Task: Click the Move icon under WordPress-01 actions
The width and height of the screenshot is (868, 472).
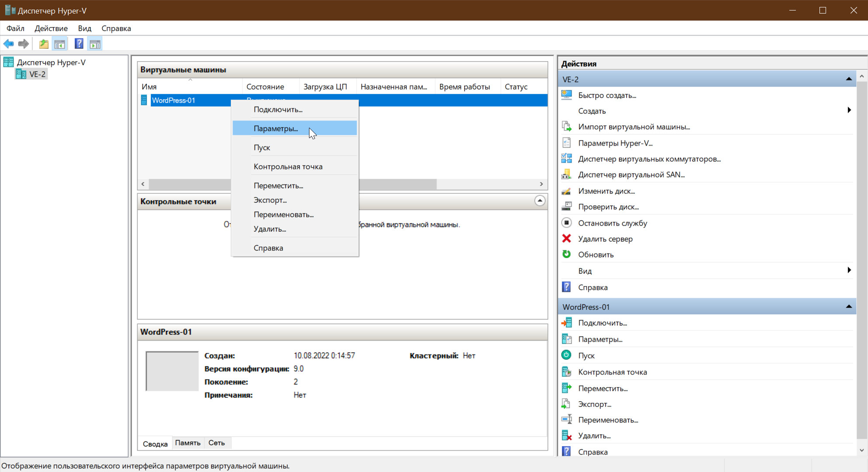Action: coord(566,388)
